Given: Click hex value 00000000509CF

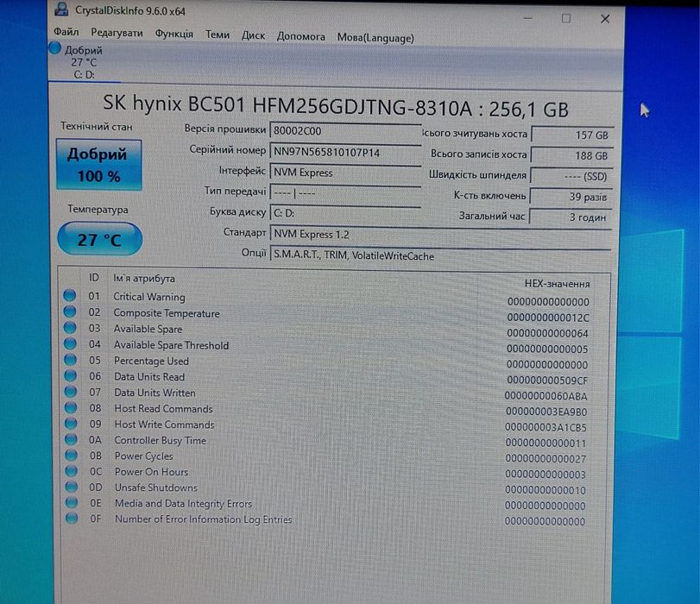Looking at the screenshot, I should [x=547, y=381].
